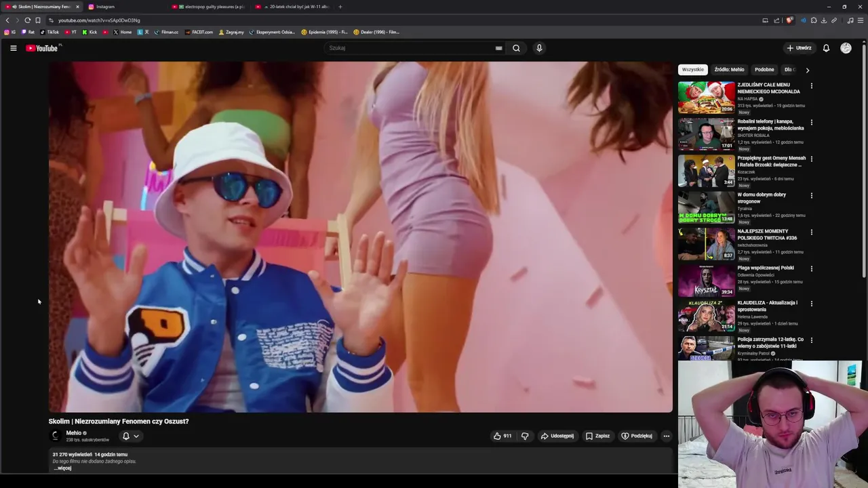Switch to the 20-latek chciał być tab
Viewport: 868px width, 488px height.
pyautogui.click(x=293, y=7)
